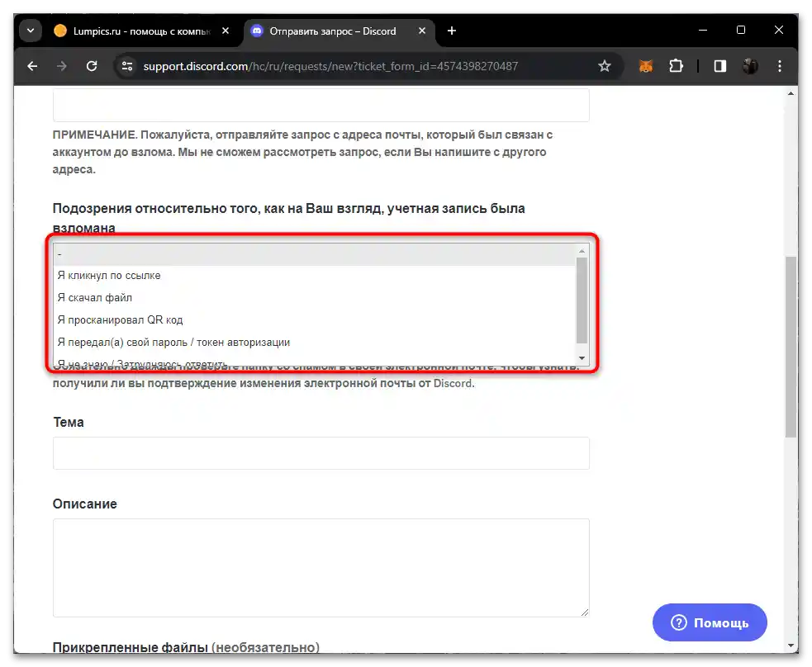Click the address bar URL
The width and height of the screenshot is (812, 667).
coord(330,66)
